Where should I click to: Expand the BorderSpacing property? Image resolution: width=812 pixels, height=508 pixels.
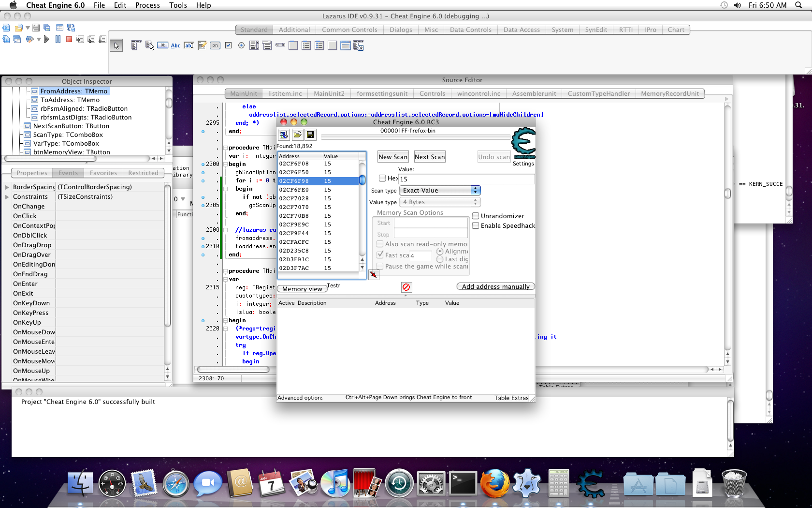pos(7,187)
